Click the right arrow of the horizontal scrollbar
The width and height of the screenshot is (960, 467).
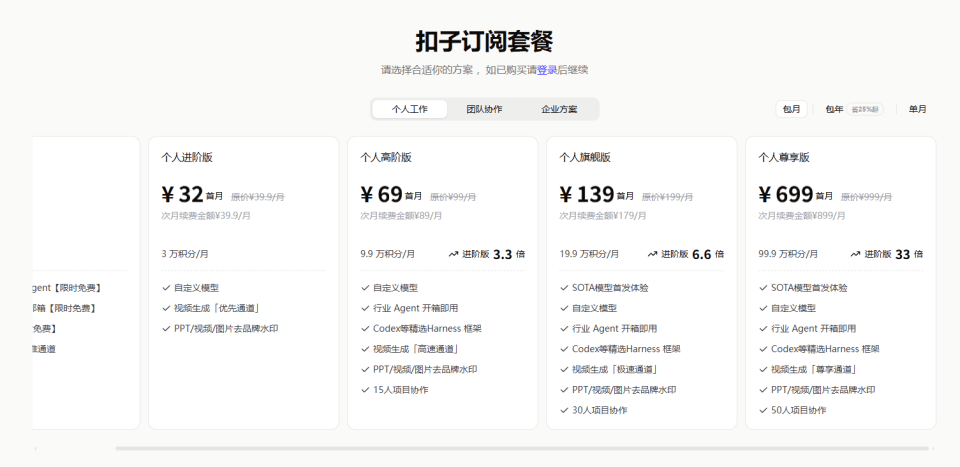[x=933, y=449]
